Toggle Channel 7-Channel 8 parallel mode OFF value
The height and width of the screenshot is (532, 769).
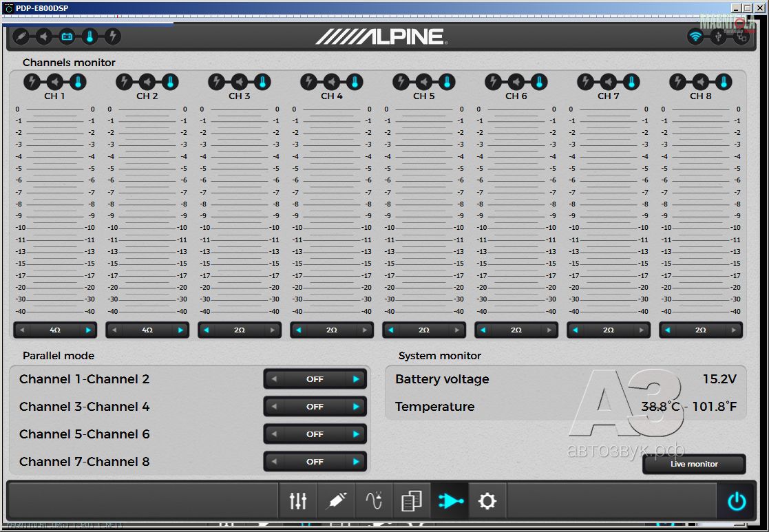pos(315,461)
